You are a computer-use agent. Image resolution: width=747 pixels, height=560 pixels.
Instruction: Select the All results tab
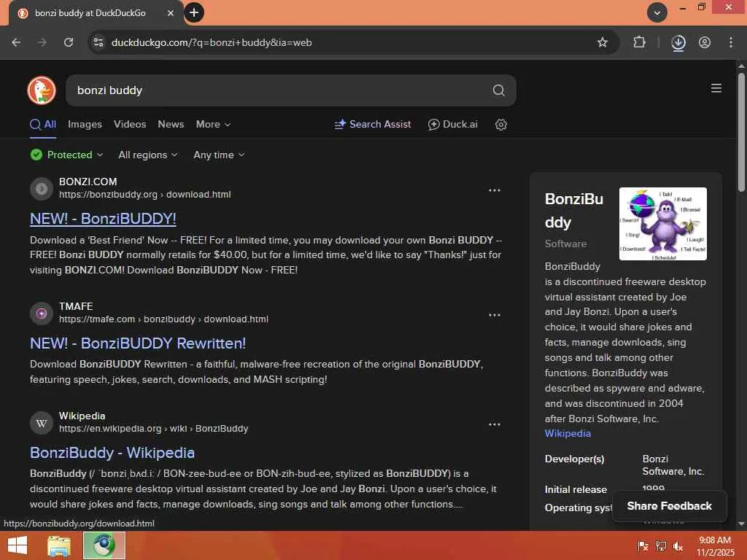point(43,124)
